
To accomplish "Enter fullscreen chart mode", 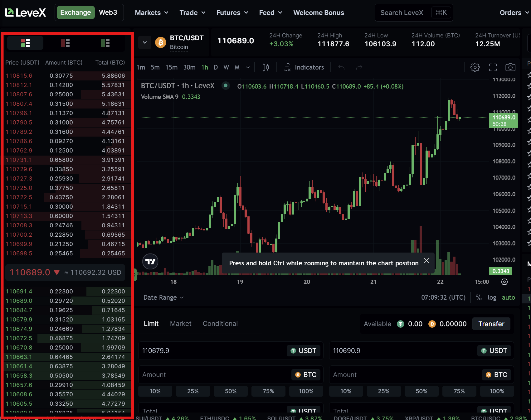I will click(x=493, y=67).
